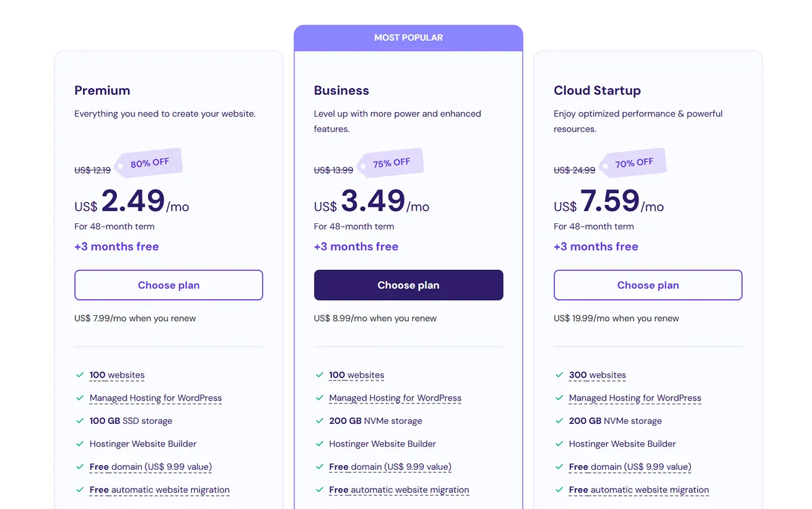This screenshot has width=812, height=509.
Task: Choose the Cloud Startup plan button
Action: (x=648, y=285)
